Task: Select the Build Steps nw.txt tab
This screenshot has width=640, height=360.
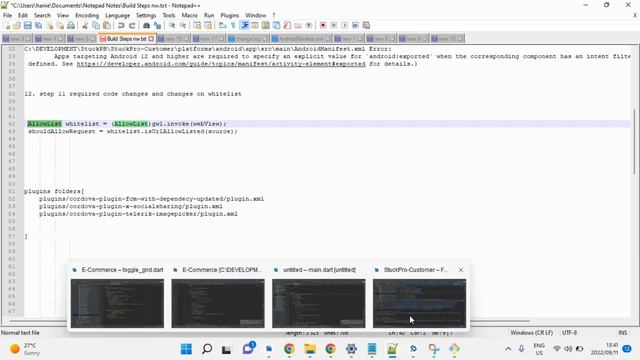Action: pyautogui.click(x=126, y=38)
